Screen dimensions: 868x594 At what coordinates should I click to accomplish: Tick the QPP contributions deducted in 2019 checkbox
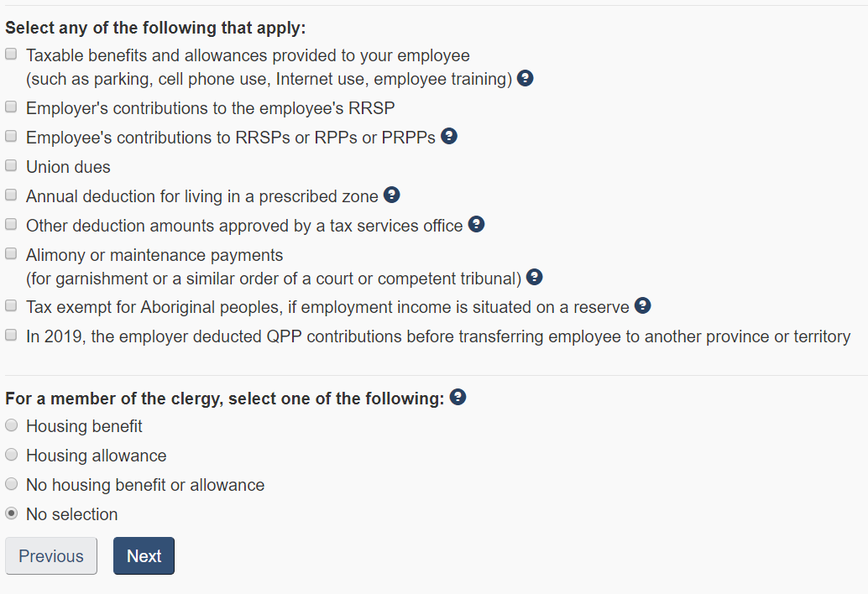point(11,335)
